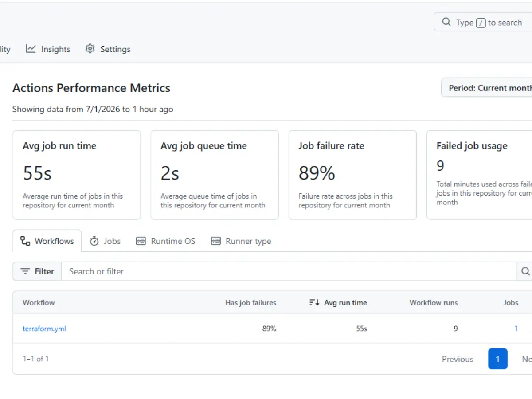Click the Workflows tab icon
This screenshot has height=399, width=532.
[25, 241]
